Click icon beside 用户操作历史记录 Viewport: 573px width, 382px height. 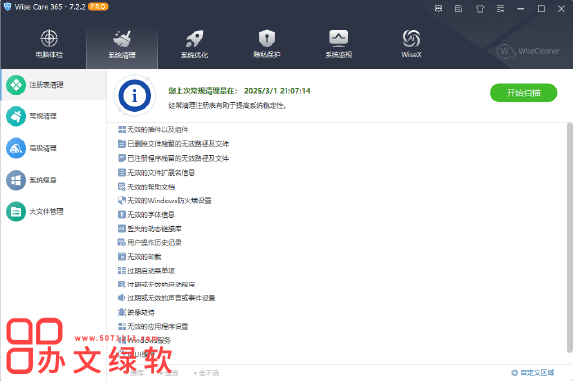(122, 242)
